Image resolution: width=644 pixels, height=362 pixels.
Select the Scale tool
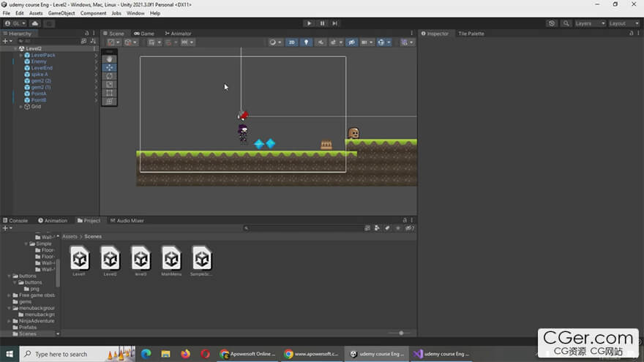click(x=109, y=85)
